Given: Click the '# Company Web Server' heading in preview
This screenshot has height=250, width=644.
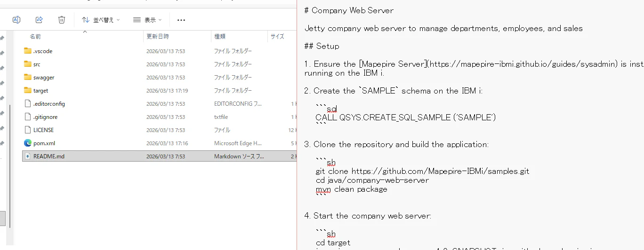Looking at the screenshot, I should [x=349, y=10].
